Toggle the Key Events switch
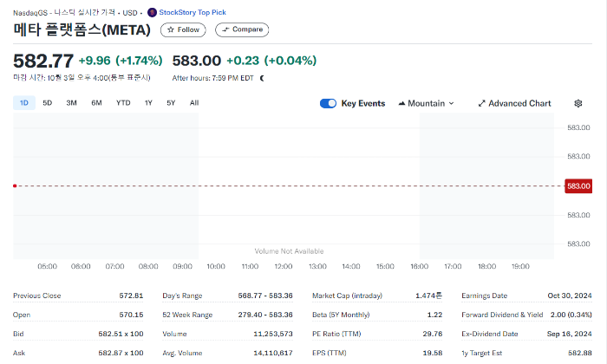This screenshot has height=364, width=607. tap(328, 103)
